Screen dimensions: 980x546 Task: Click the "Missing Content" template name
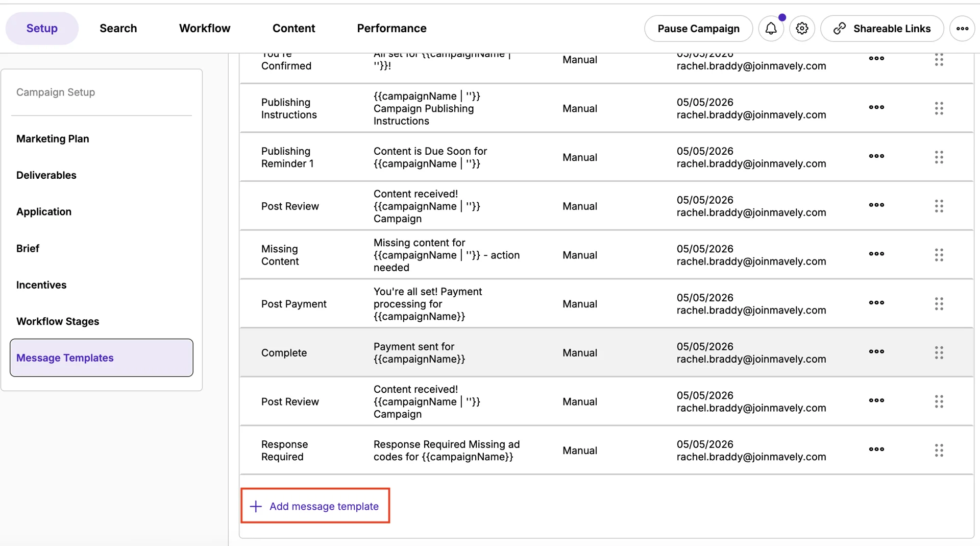pos(280,255)
